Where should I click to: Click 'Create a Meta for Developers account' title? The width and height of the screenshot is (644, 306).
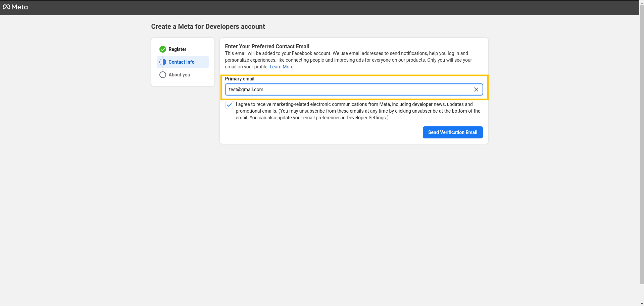click(x=208, y=26)
